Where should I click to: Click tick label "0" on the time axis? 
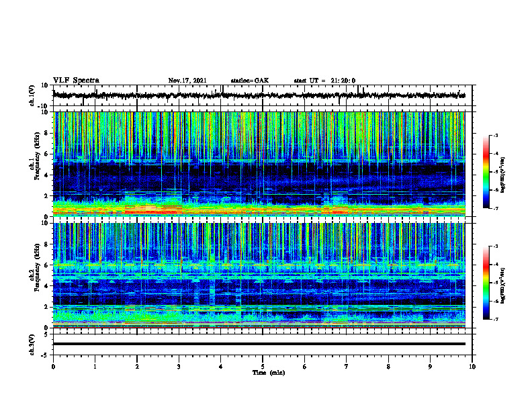coord(53,367)
